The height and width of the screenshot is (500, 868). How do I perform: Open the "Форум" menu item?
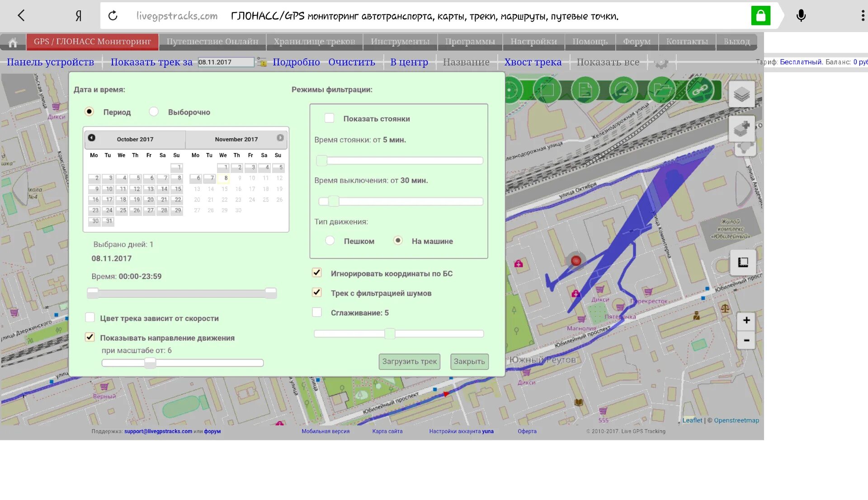[637, 42]
